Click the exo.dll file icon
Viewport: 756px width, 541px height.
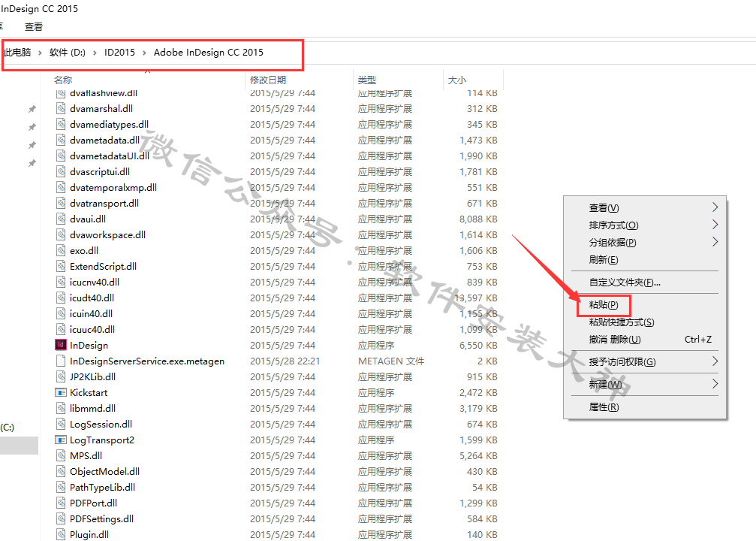pyautogui.click(x=61, y=250)
